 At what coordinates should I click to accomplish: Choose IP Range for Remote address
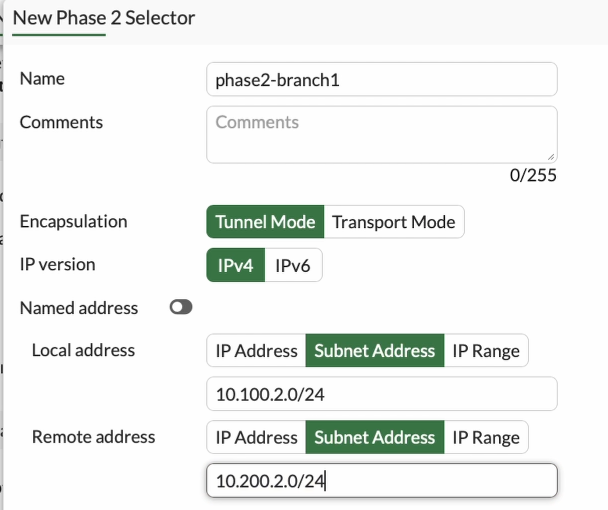(x=486, y=437)
